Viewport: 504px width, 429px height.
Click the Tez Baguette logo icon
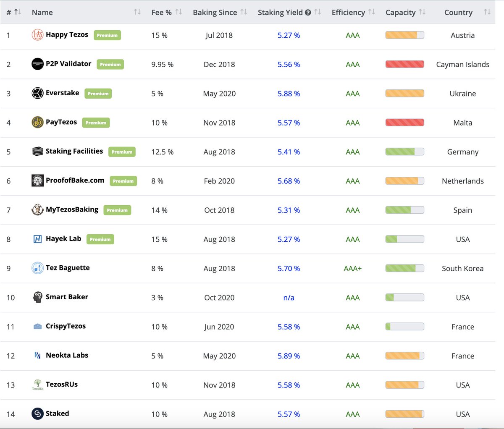38,268
